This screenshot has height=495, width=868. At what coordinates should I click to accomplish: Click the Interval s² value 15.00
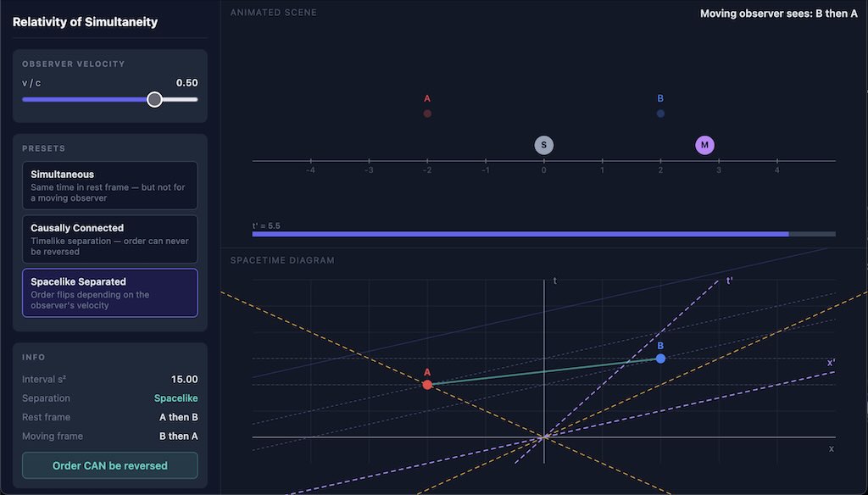pos(184,380)
